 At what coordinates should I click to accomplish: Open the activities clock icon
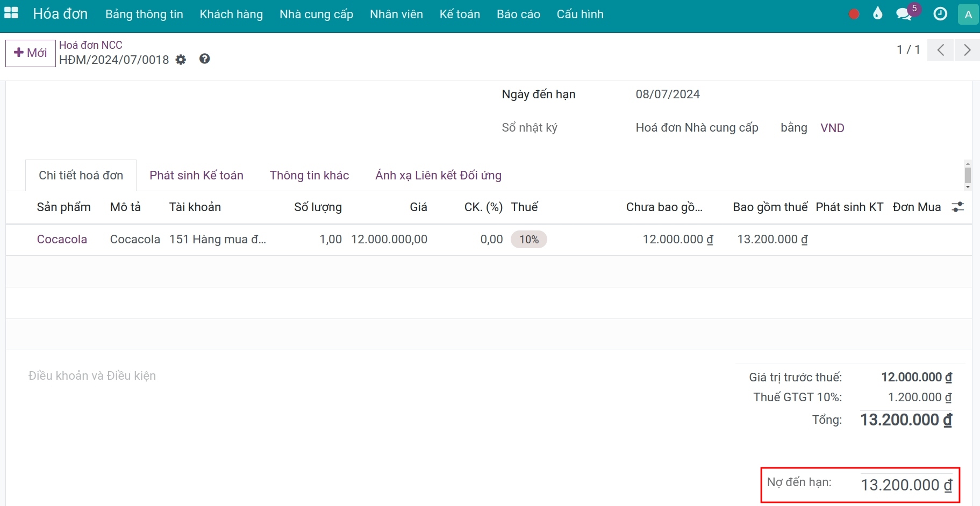(940, 14)
